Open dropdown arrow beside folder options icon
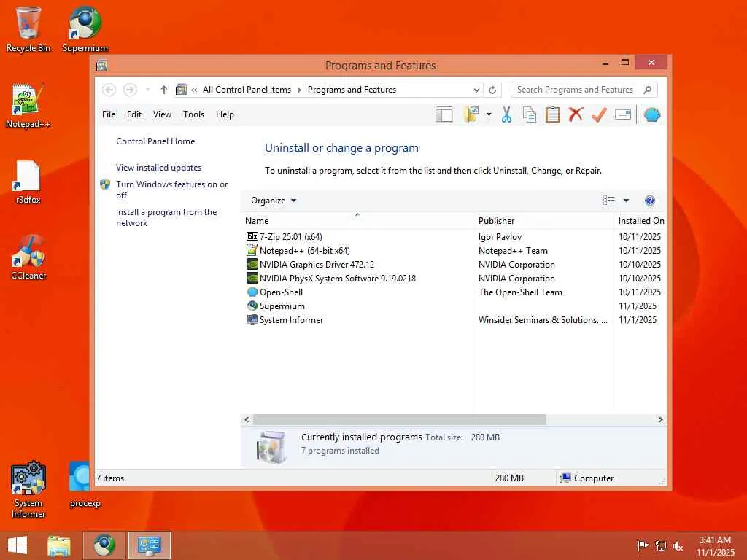This screenshot has width=747, height=560. (489, 114)
